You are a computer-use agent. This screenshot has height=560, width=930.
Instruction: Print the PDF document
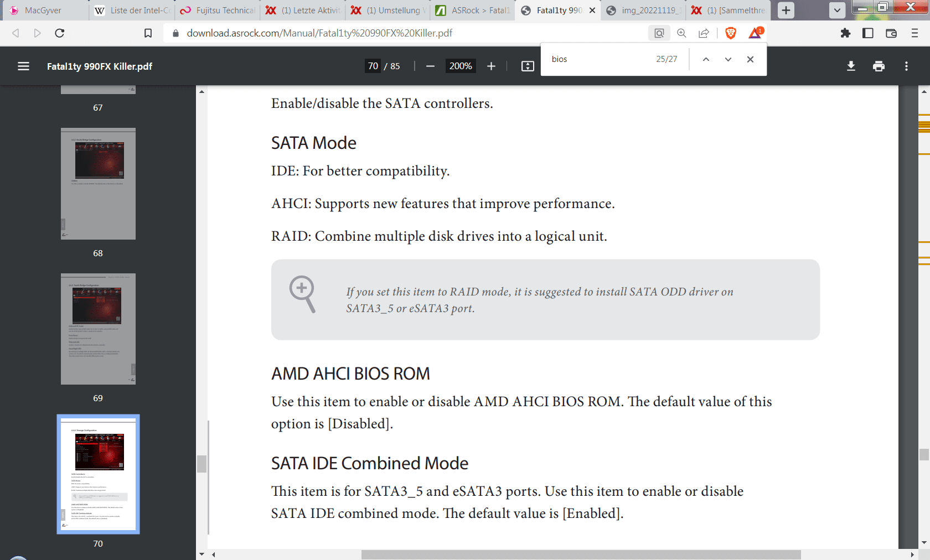tap(879, 66)
